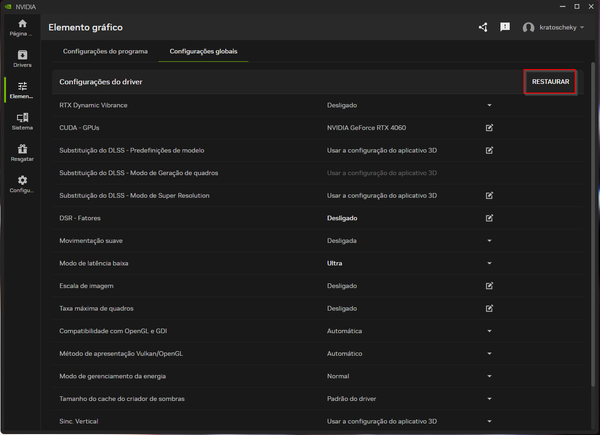The width and height of the screenshot is (600, 435).
Task: Expand Sinc. Vertical dropdown
Action: coord(490,421)
